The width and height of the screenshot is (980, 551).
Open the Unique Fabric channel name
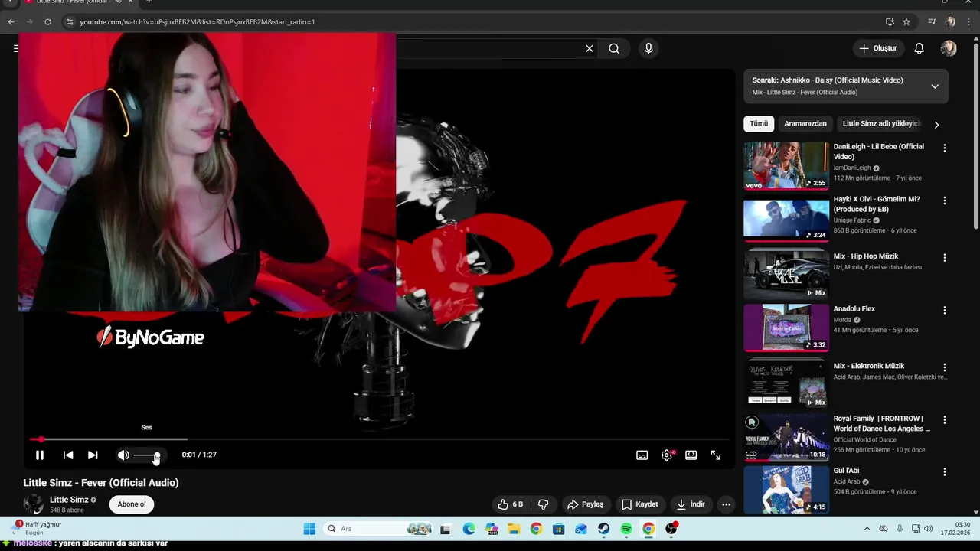852,220
